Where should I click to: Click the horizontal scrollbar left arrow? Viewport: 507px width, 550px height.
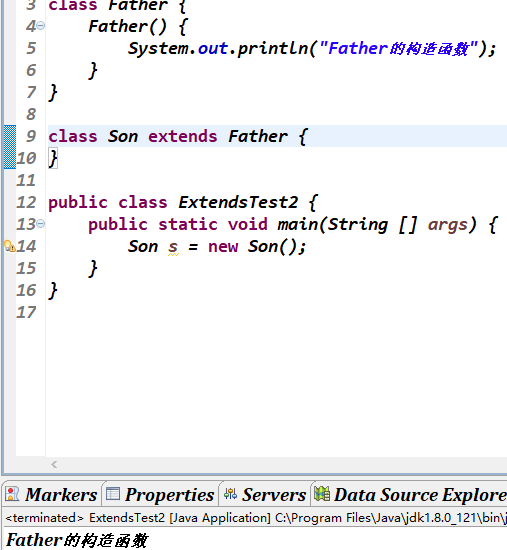pos(54,464)
